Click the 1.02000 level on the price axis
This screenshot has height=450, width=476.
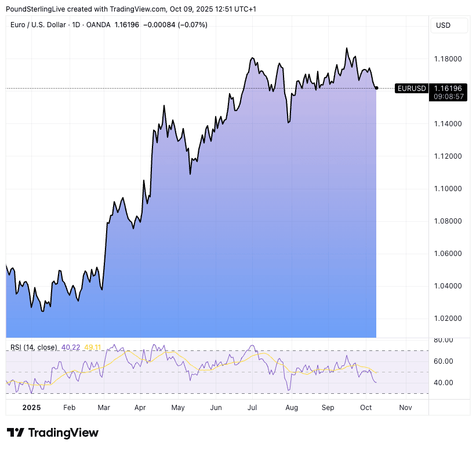point(448,319)
